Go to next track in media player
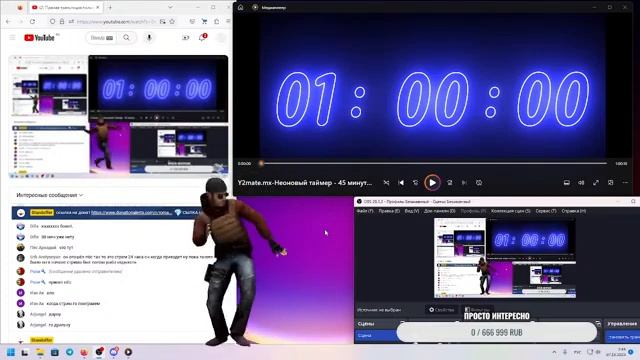The image size is (640, 360). click(464, 183)
